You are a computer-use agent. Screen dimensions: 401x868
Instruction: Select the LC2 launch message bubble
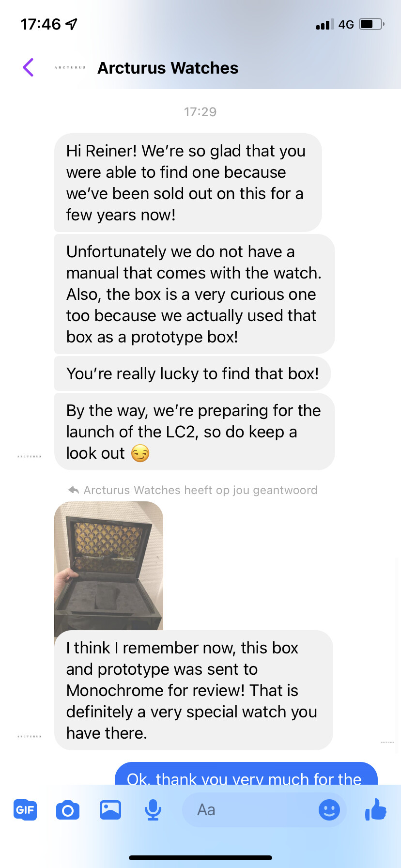[x=195, y=432]
